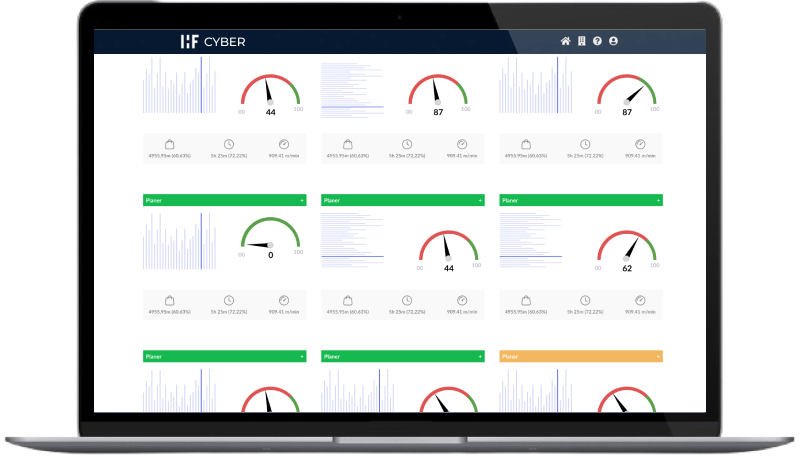Click speedometer icon in top-middle card
The height and width of the screenshot is (464, 800).
[462, 144]
